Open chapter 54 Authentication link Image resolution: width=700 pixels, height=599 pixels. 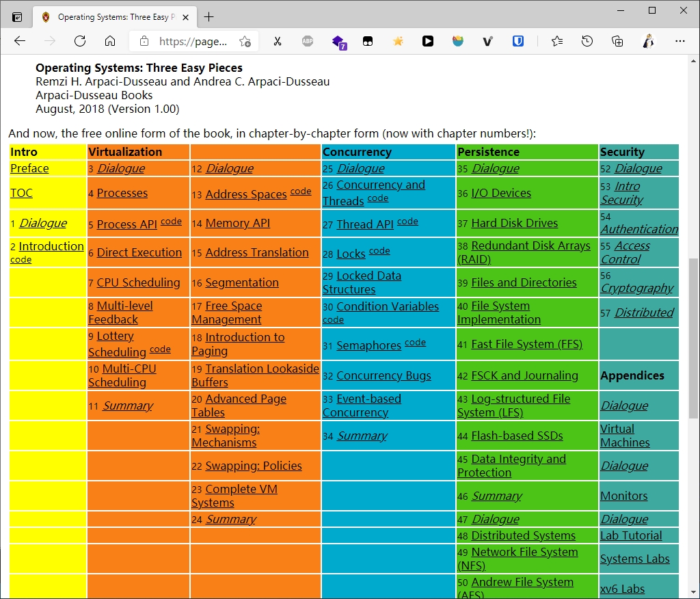click(x=639, y=229)
